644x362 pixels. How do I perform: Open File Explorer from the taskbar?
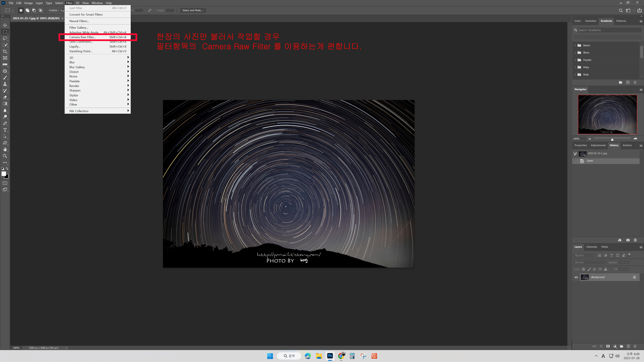(x=319, y=356)
